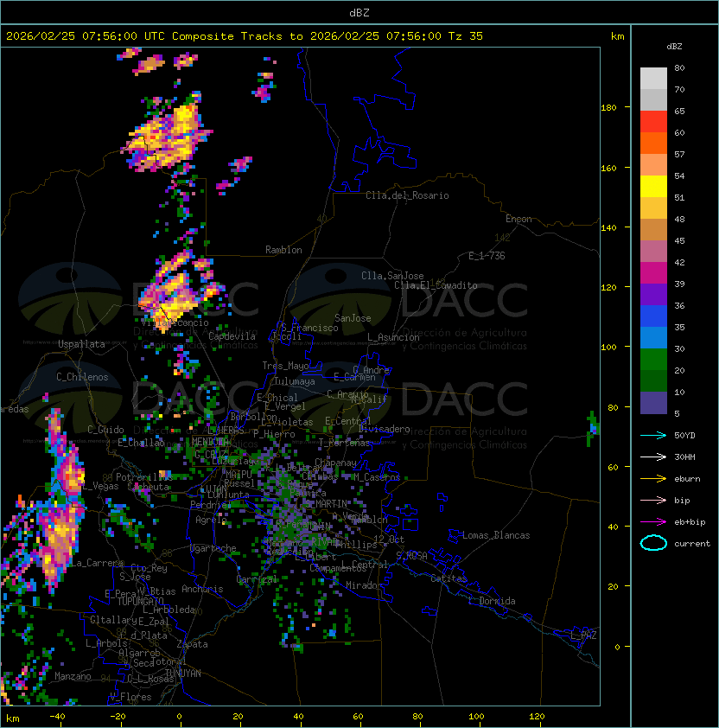This screenshot has height=728, width=719.
Task: Click the Tulumaya place label
Action: [295, 381]
